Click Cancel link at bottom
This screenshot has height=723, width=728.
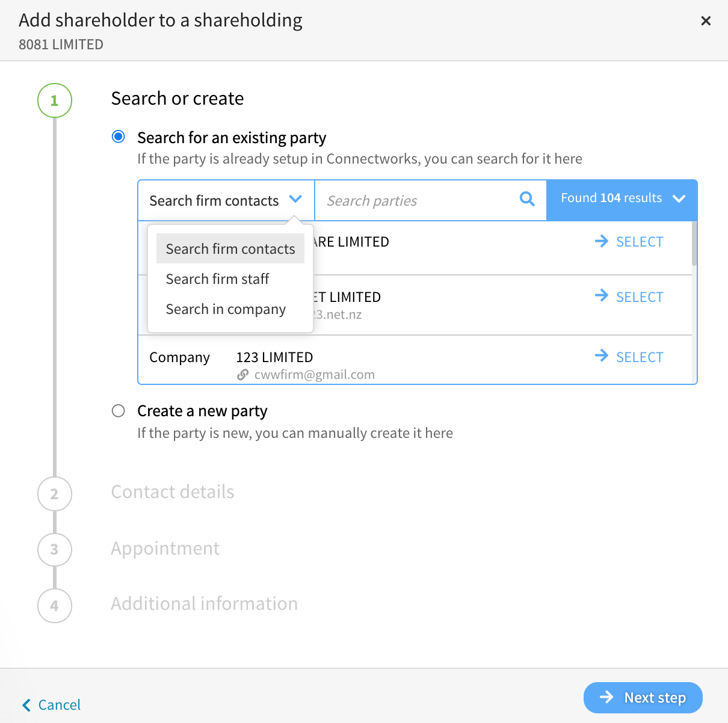point(51,705)
